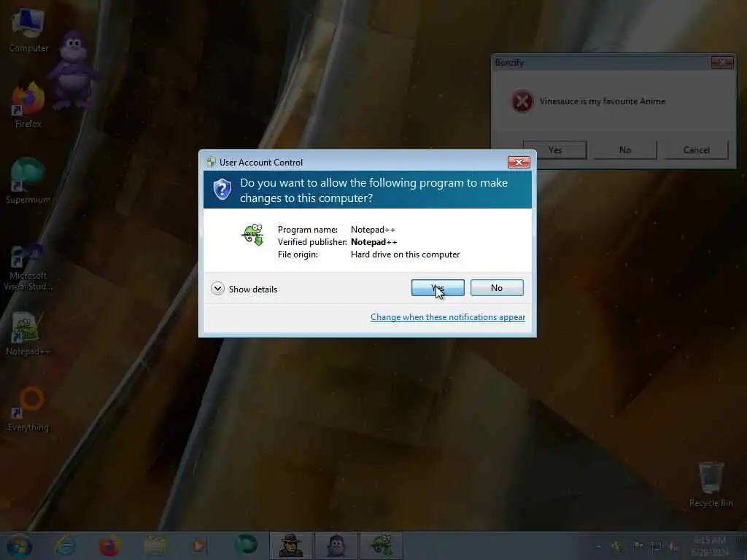Click the UAC shield question icon

(222, 189)
